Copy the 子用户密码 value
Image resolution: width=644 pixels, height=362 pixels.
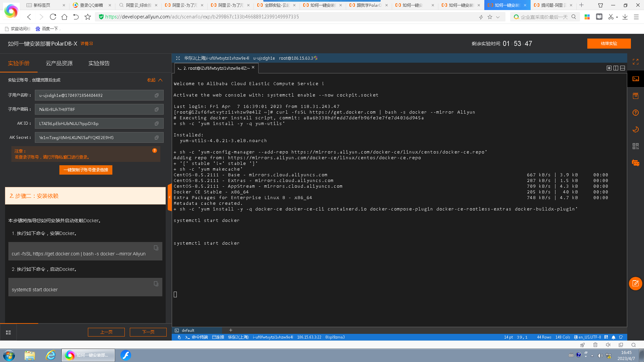pos(156,110)
